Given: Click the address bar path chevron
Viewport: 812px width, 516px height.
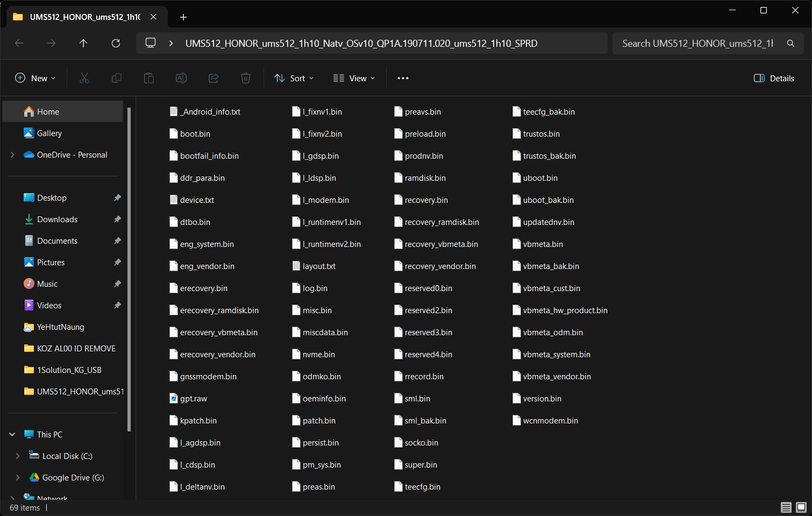Looking at the screenshot, I should pos(171,43).
